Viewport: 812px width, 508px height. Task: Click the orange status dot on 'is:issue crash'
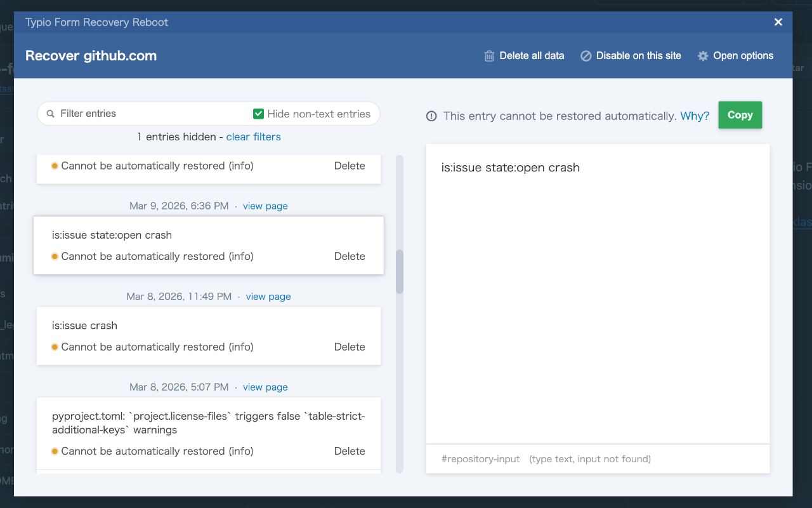tap(55, 347)
